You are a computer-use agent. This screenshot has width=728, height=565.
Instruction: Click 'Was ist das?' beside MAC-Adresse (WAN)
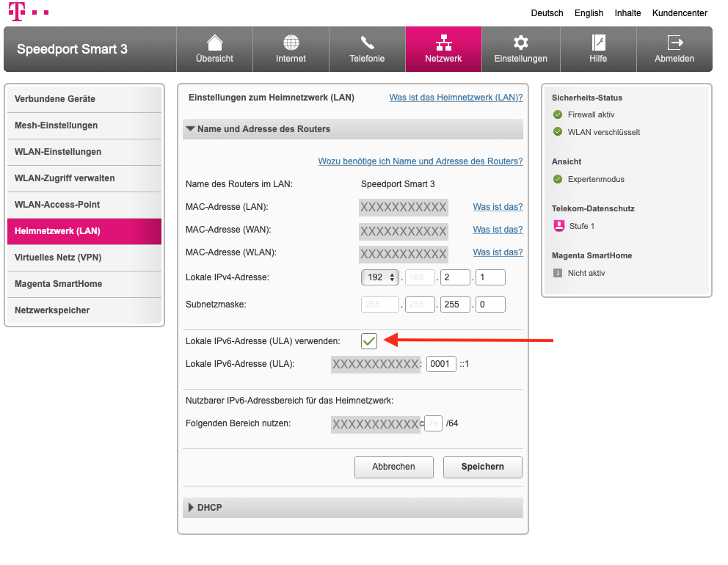tap(498, 230)
